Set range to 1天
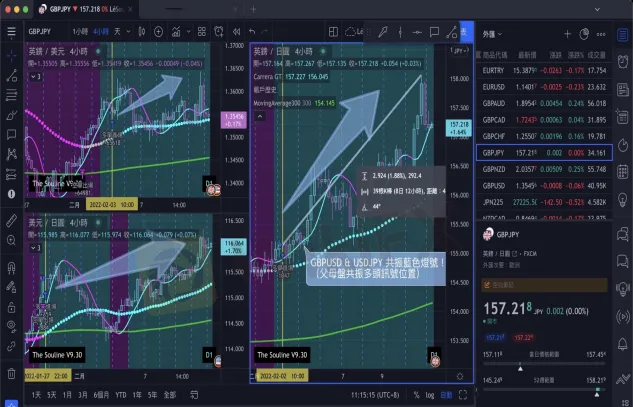 click(36, 395)
